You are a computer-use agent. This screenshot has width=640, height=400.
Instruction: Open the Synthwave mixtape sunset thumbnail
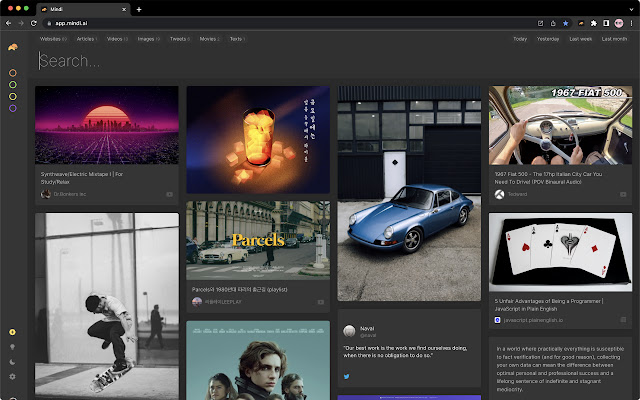click(107, 125)
